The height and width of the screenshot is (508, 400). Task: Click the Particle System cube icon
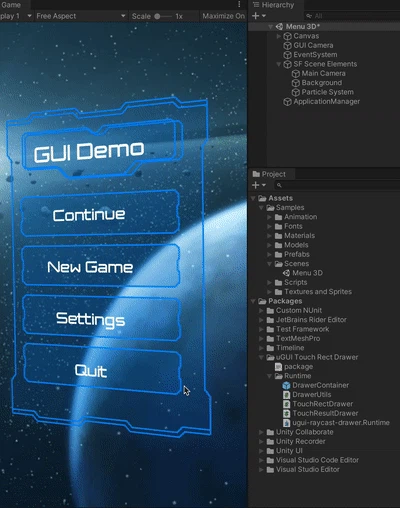(x=296, y=92)
